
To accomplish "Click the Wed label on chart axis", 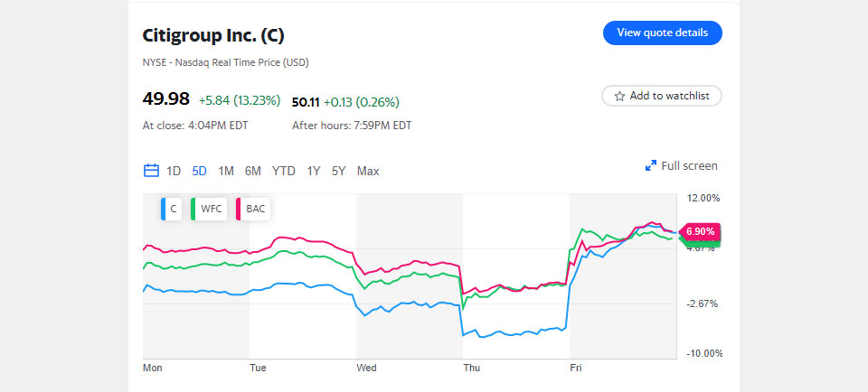I will click(x=366, y=368).
